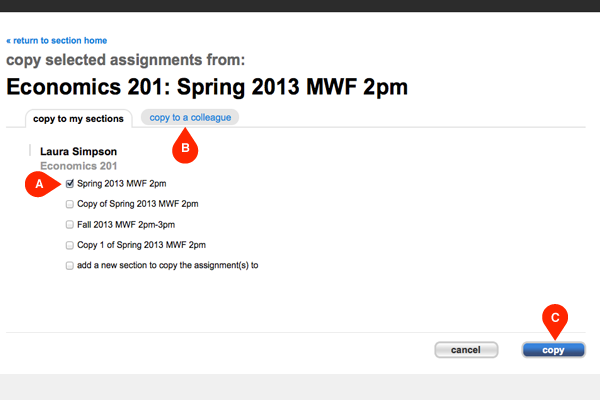
Task: Click the red B annotation marker
Action: (x=183, y=149)
